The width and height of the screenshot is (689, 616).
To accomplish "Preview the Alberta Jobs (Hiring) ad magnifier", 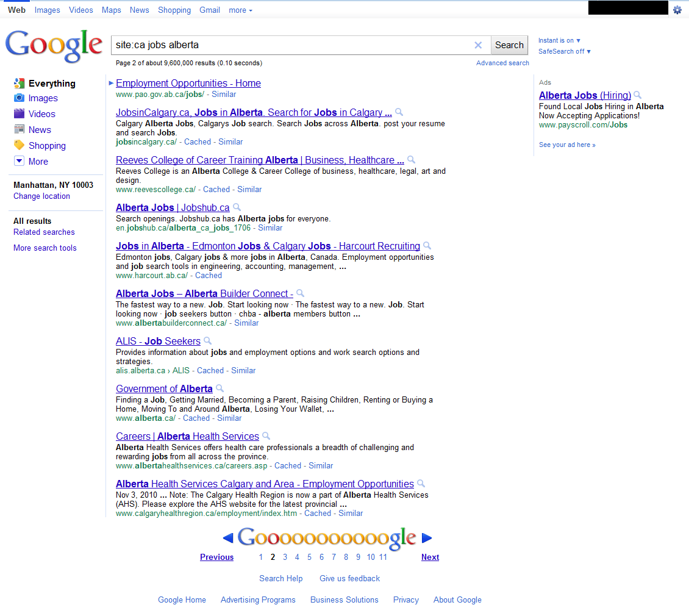I will click(x=638, y=95).
